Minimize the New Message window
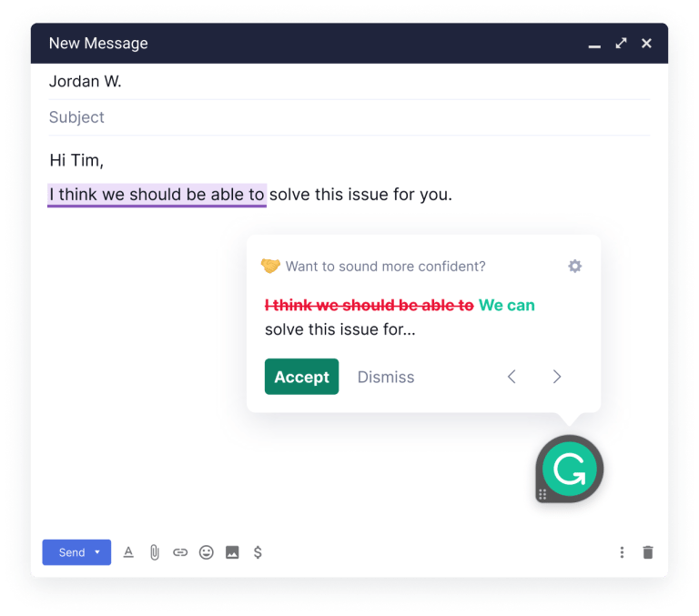 click(594, 45)
